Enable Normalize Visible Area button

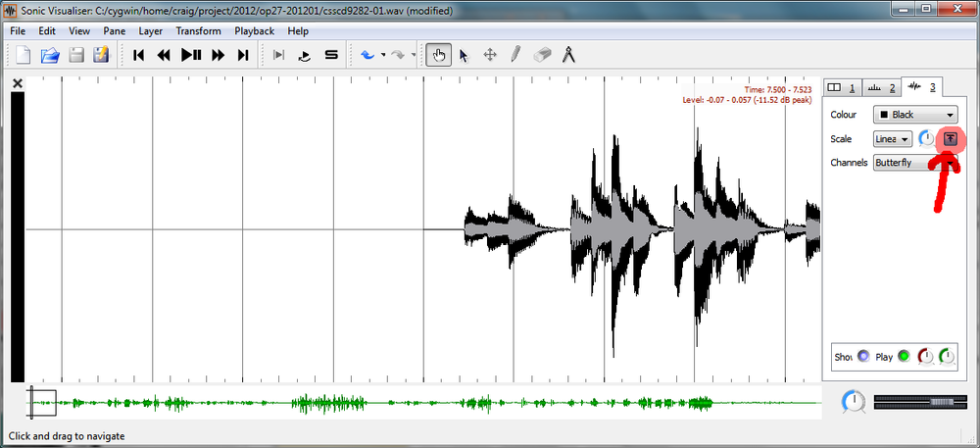(951, 139)
